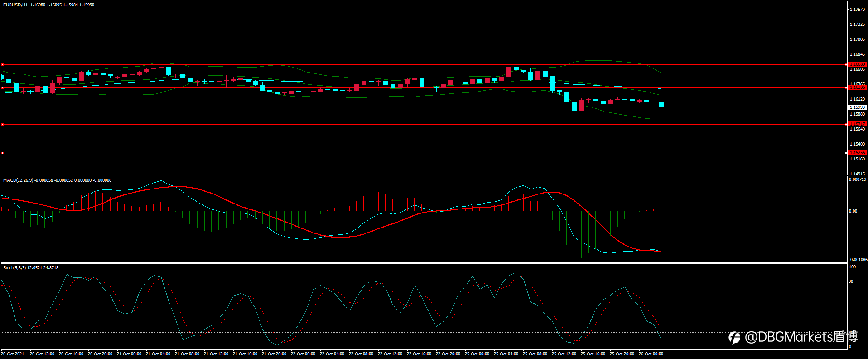The height and width of the screenshot is (359, 868).
Task: Click the 21 Oct 08:00 time label
Action: (187, 354)
